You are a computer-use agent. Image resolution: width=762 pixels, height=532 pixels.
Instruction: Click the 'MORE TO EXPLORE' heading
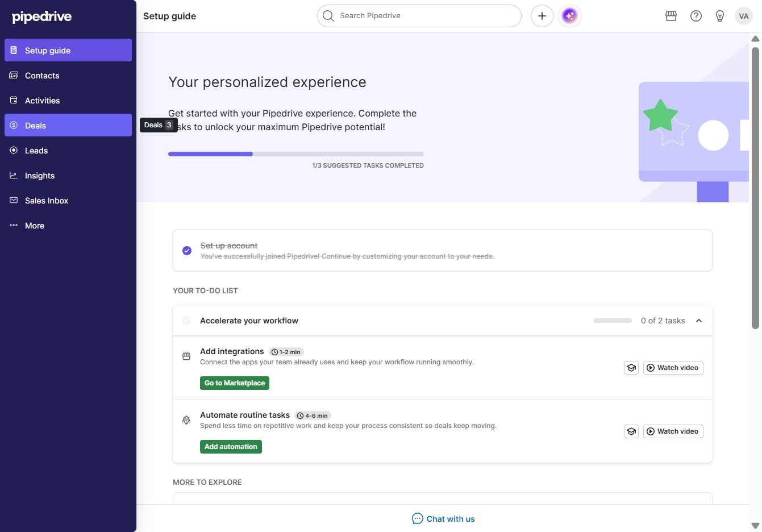[207, 482]
